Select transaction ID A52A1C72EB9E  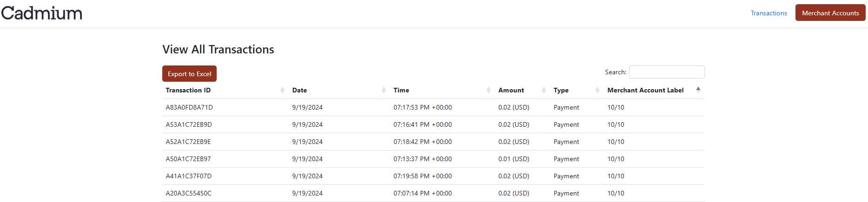(x=188, y=142)
